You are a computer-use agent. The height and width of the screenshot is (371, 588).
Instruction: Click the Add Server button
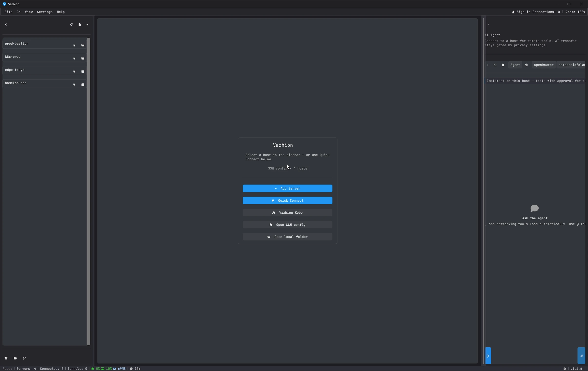[x=287, y=188]
